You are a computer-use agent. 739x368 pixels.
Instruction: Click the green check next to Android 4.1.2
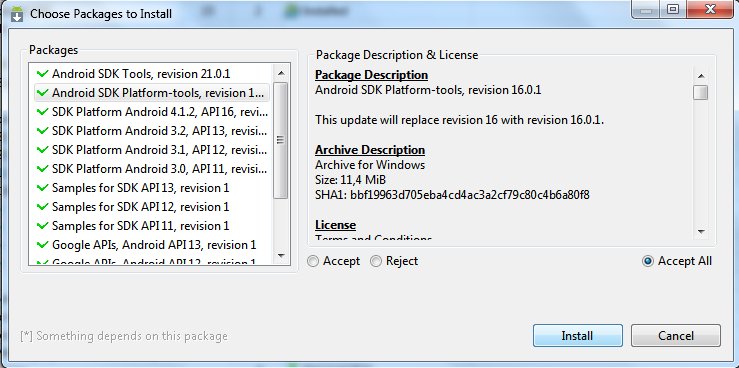pos(43,112)
